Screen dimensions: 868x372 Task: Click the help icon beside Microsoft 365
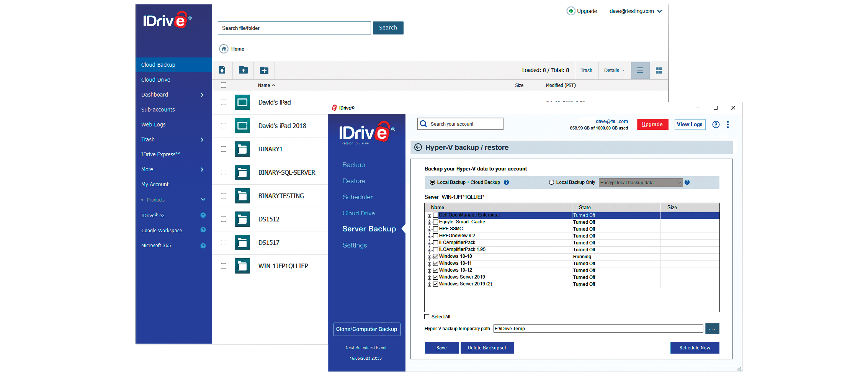[203, 246]
